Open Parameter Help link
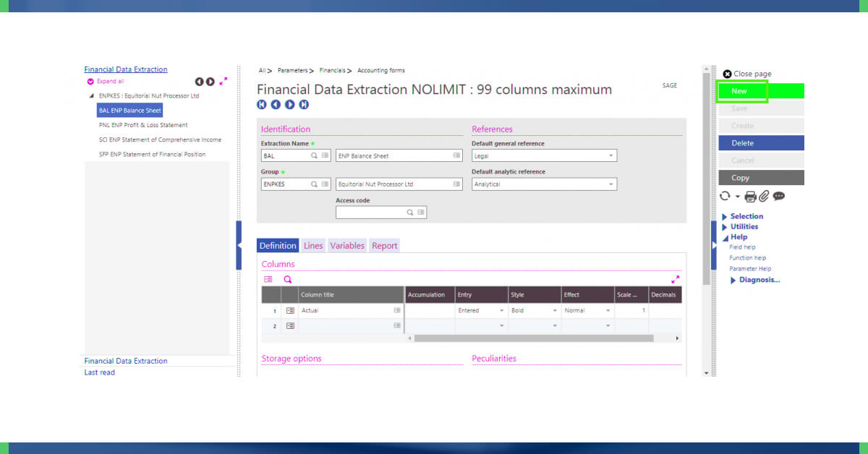The image size is (868, 454). (749, 269)
